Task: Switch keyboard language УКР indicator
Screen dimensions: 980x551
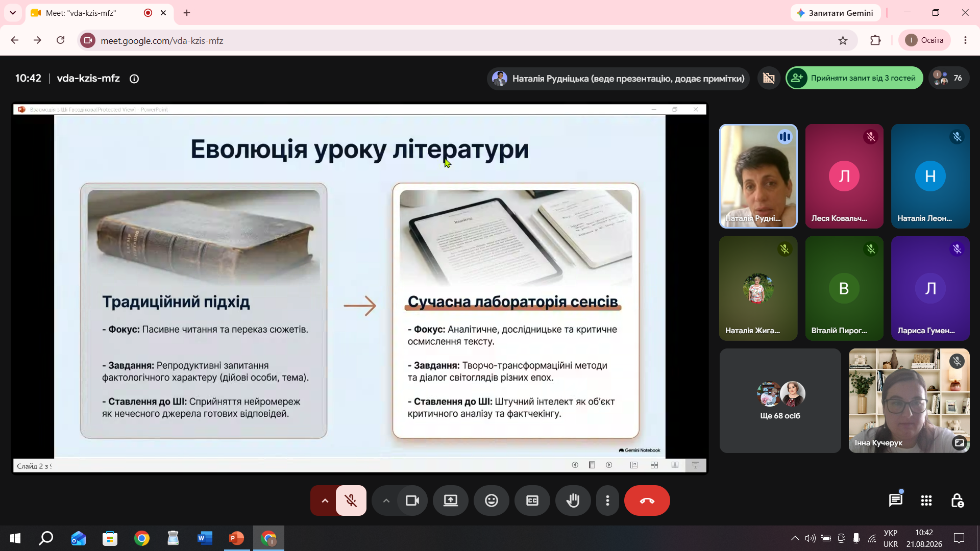Action: click(x=891, y=538)
